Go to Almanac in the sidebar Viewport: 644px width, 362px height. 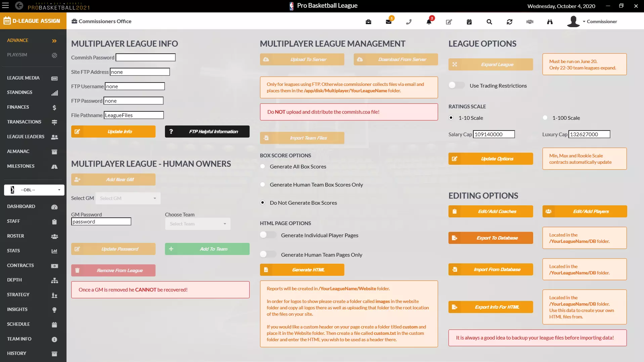coord(33,151)
